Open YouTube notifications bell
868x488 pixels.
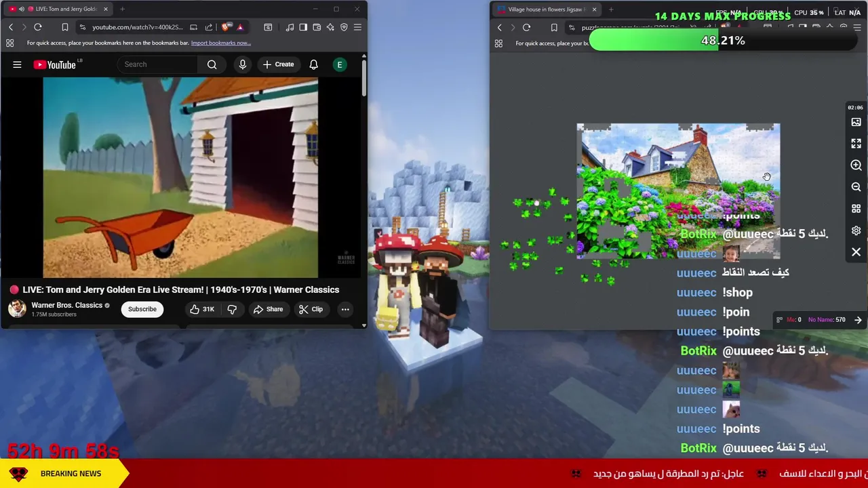pyautogui.click(x=313, y=64)
